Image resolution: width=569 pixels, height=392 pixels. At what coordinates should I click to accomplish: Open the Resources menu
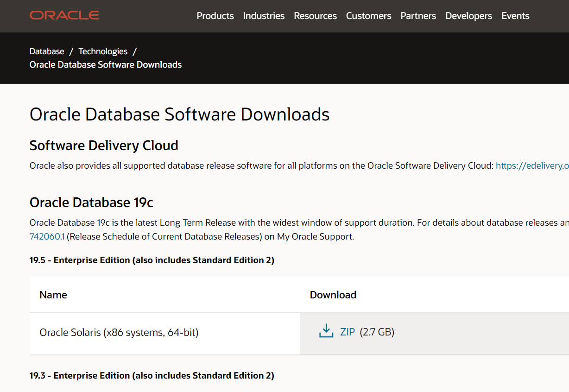pos(315,16)
